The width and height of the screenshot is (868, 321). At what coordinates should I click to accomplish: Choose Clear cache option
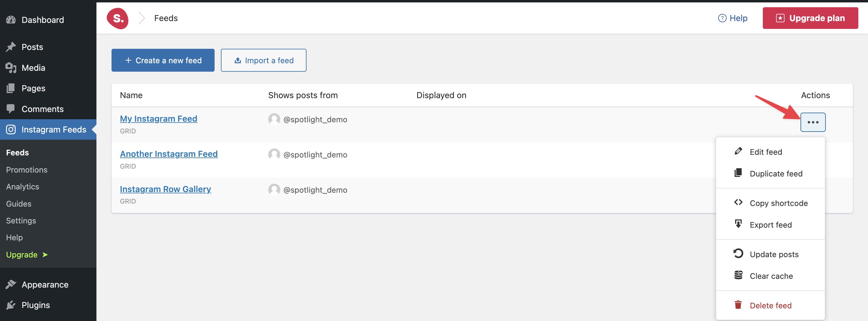pos(770,276)
